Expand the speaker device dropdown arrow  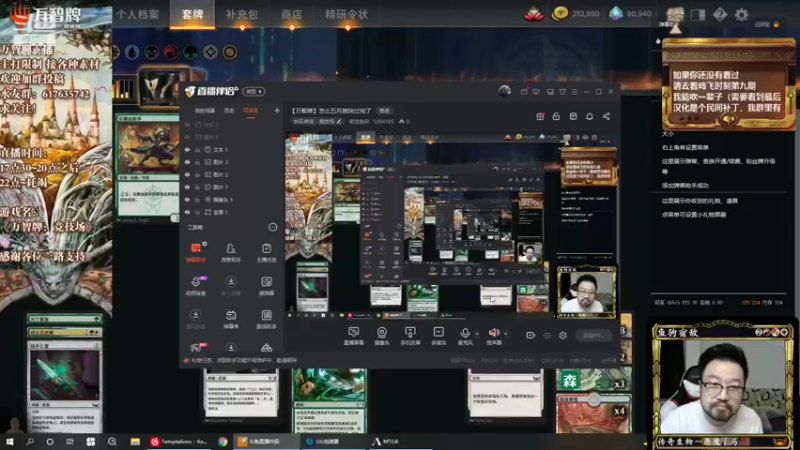506,334
